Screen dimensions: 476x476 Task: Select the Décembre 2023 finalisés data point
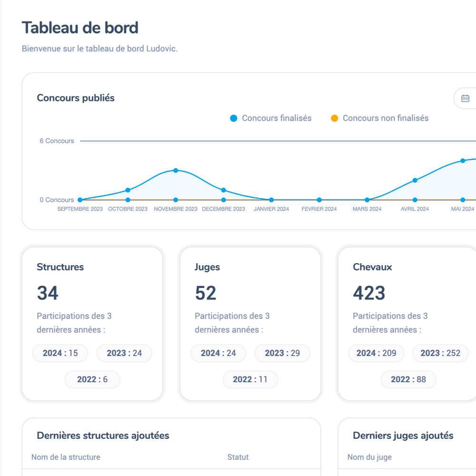point(223,190)
